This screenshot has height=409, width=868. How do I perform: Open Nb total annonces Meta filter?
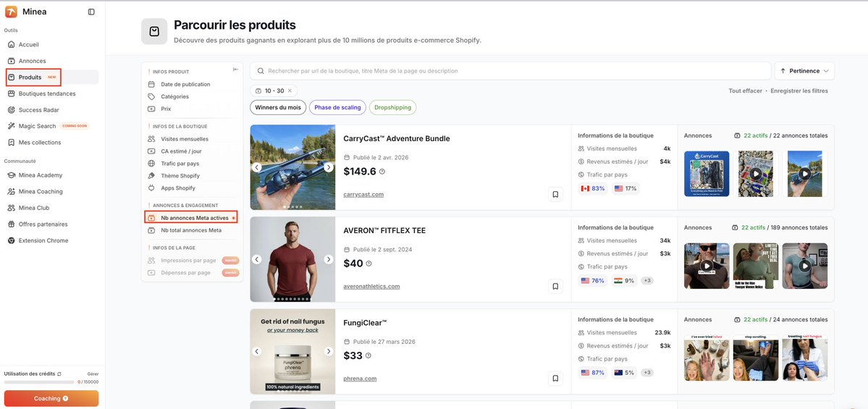click(192, 230)
